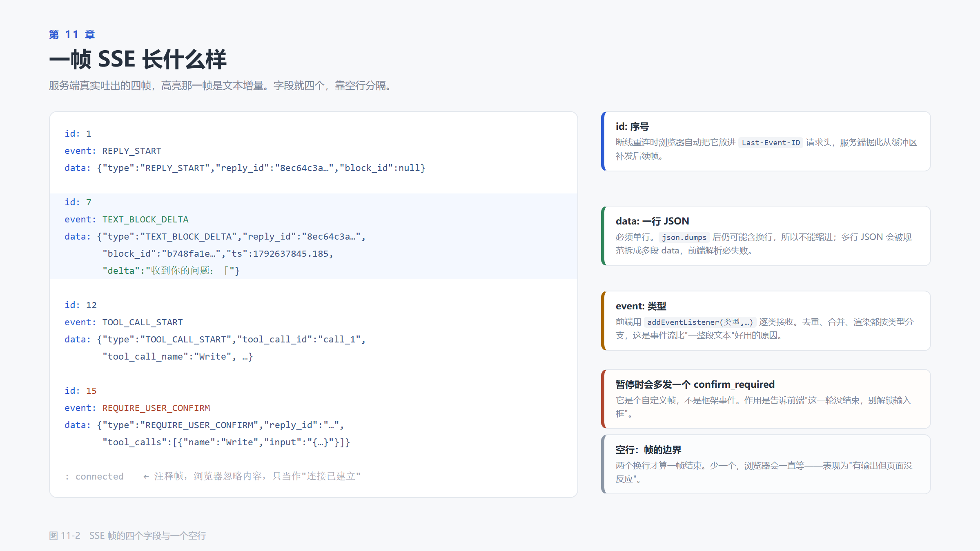
Task: Click the title "一帧 SSE 长什么样"
Action: pyautogui.click(x=138, y=60)
